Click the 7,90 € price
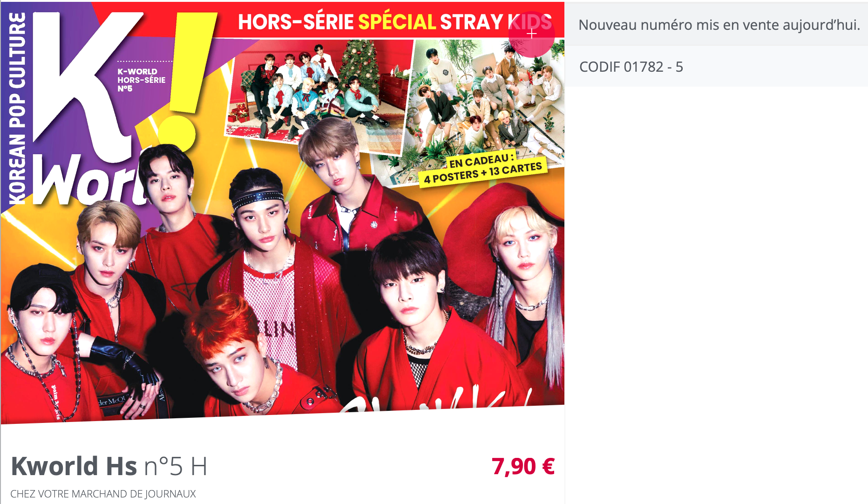Viewport: 868px width, 504px height. [x=523, y=466]
